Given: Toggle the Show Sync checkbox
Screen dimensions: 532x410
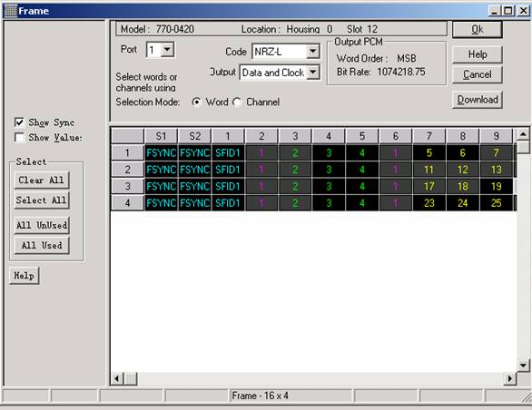Looking at the screenshot, I should [19, 122].
